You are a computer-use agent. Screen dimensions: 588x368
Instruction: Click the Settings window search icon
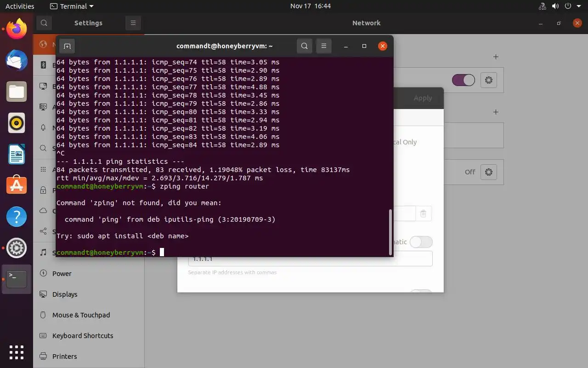pos(44,23)
